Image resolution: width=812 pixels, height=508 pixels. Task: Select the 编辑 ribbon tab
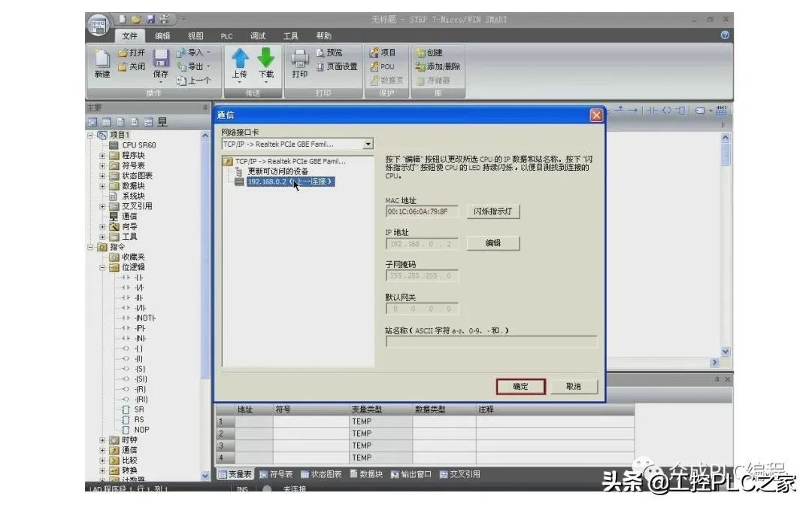click(162, 36)
